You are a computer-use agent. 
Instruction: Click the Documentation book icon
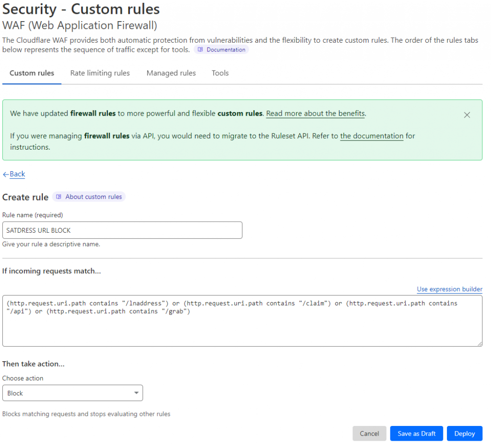coord(200,49)
